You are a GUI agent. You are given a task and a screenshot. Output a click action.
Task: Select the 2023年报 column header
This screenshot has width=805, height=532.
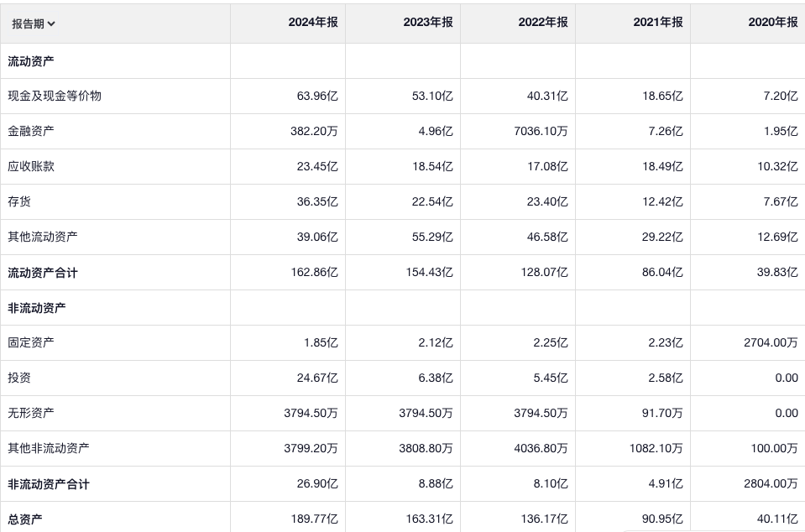tap(428, 23)
